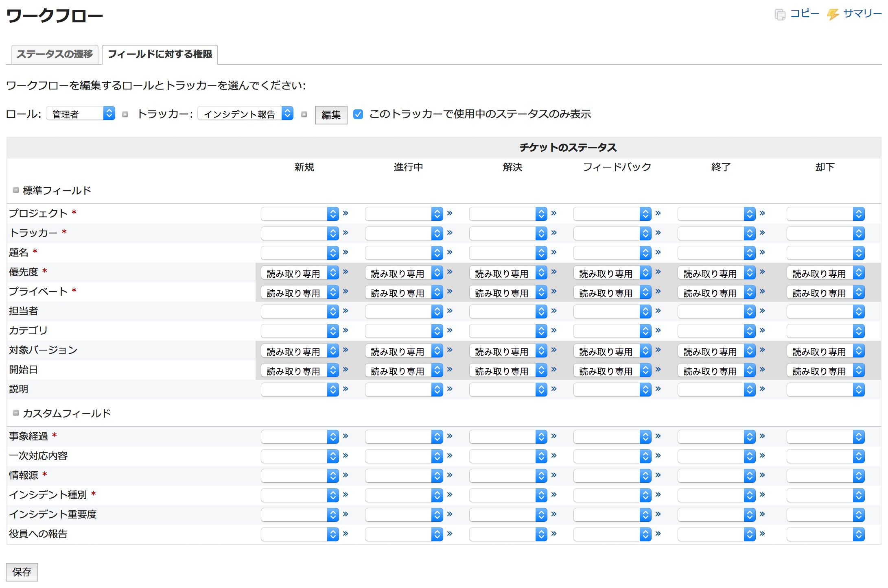The height and width of the screenshot is (588, 888).
Task: Click copy-right arrow for トラッカー in 進行中 column
Action: pos(450,233)
